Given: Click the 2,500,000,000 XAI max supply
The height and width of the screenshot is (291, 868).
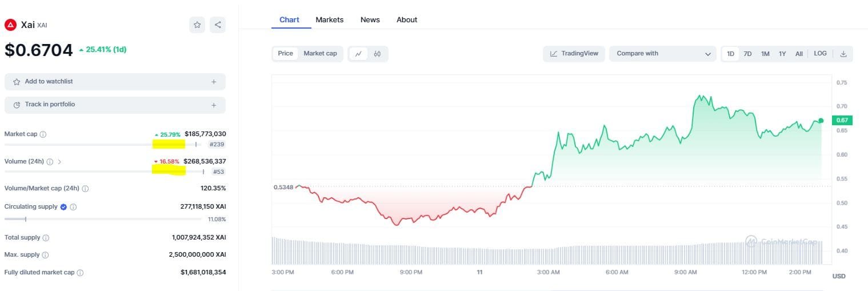Looking at the screenshot, I should click(x=199, y=255).
